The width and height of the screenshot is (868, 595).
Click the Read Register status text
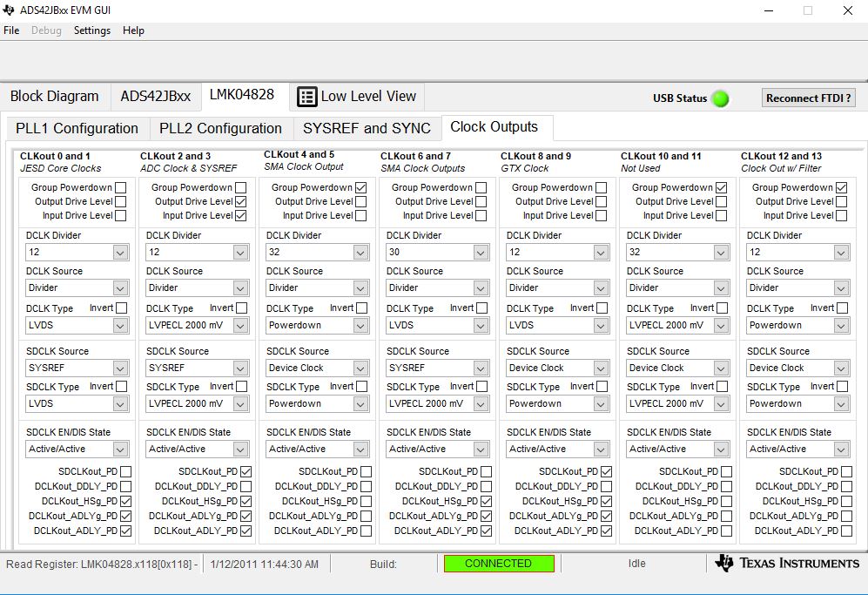click(102, 564)
